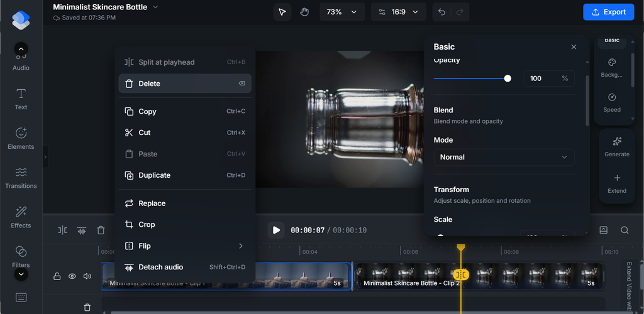
Task: Open the Blend Mode Normal dropdown
Action: coord(504,157)
